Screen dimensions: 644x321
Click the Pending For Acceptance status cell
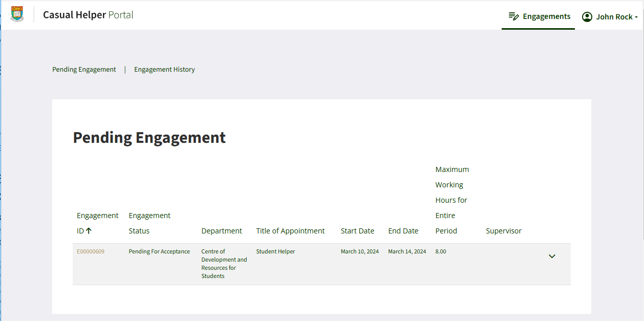pyautogui.click(x=159, y=251)
